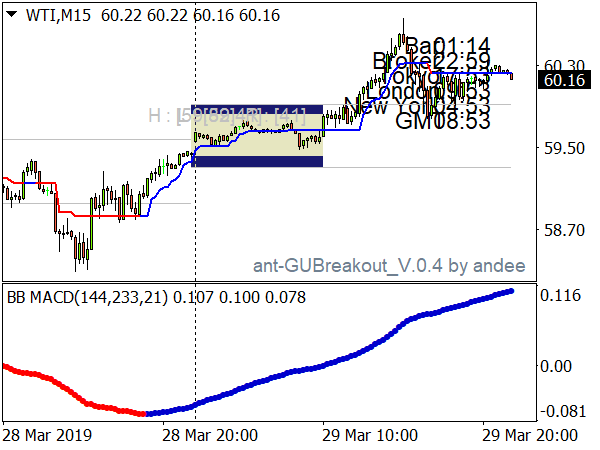Click the upper navy band of breakout box

[x=257, y=109]
